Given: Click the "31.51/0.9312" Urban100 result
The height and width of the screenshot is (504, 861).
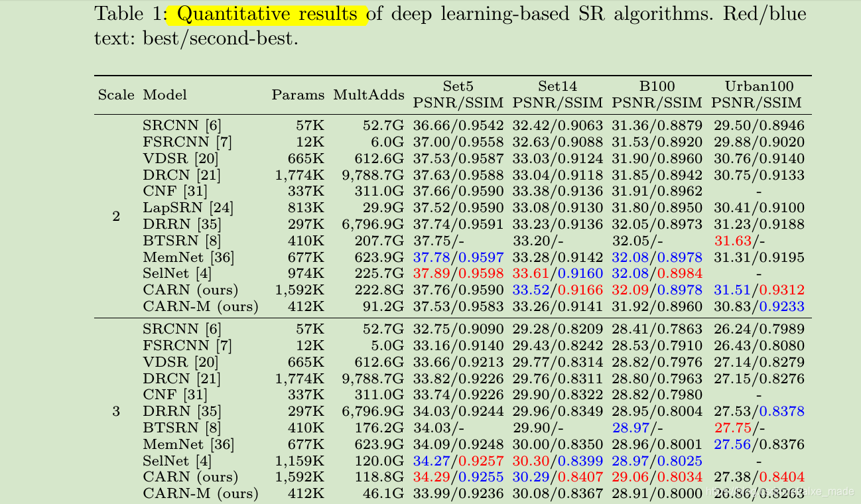Looking at the screenshot, I should tap(759, 290).
